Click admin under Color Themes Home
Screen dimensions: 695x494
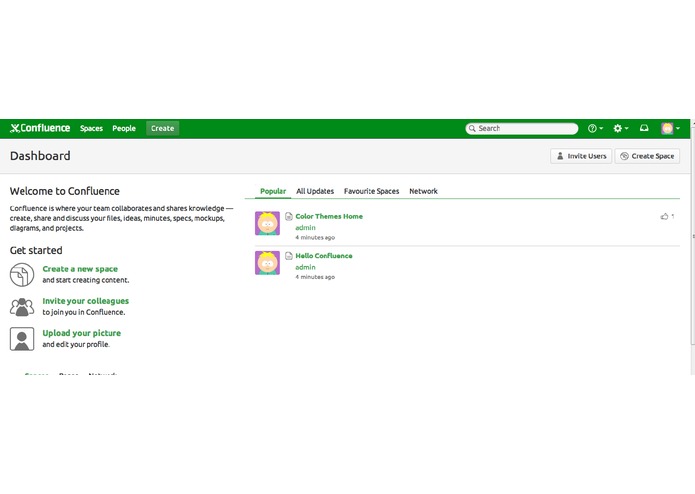tap(305, 228)
